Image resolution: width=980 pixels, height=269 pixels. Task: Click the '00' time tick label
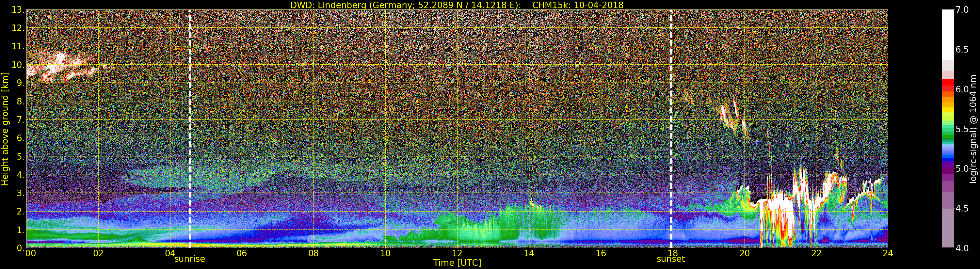(31, 253)
